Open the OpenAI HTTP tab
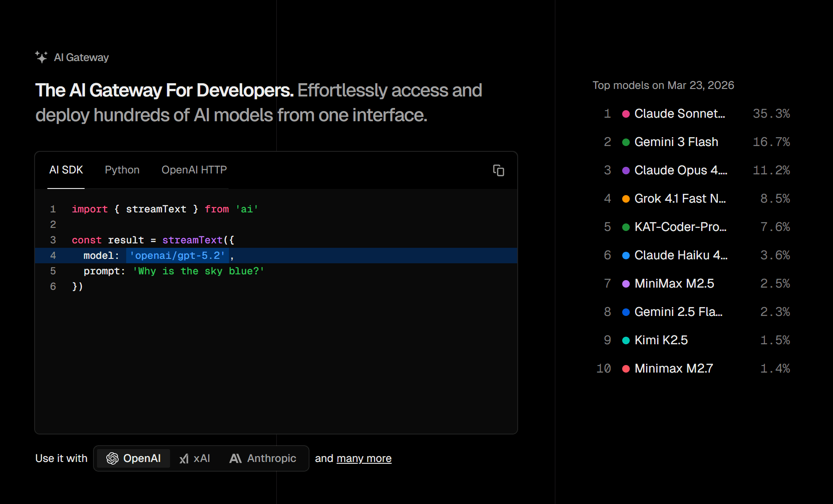833x504 pixels. point(194,170)
